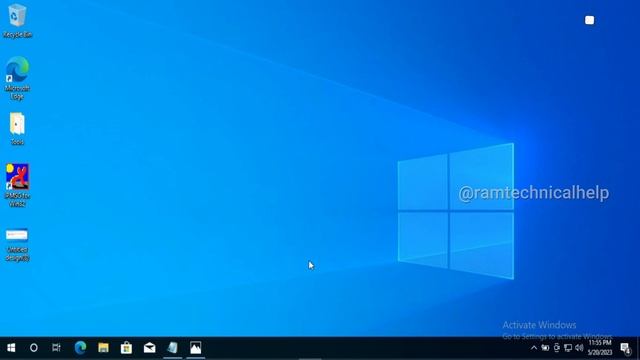The height and width of the screenshot is (360, 640).
Task: Open Microsoft Store from the taskbar
Action: pyautogui.click(x=127, y=348)
